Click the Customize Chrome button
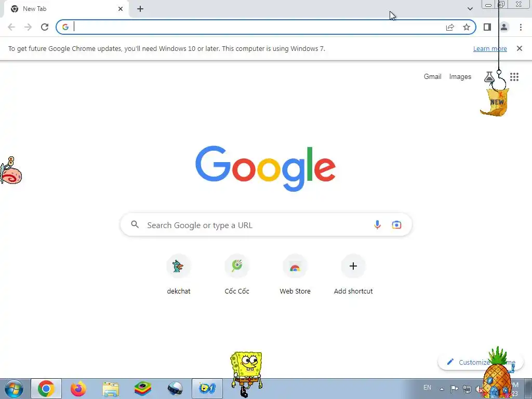The height and width of the screenshot is (399, 532). click(481, 362)
